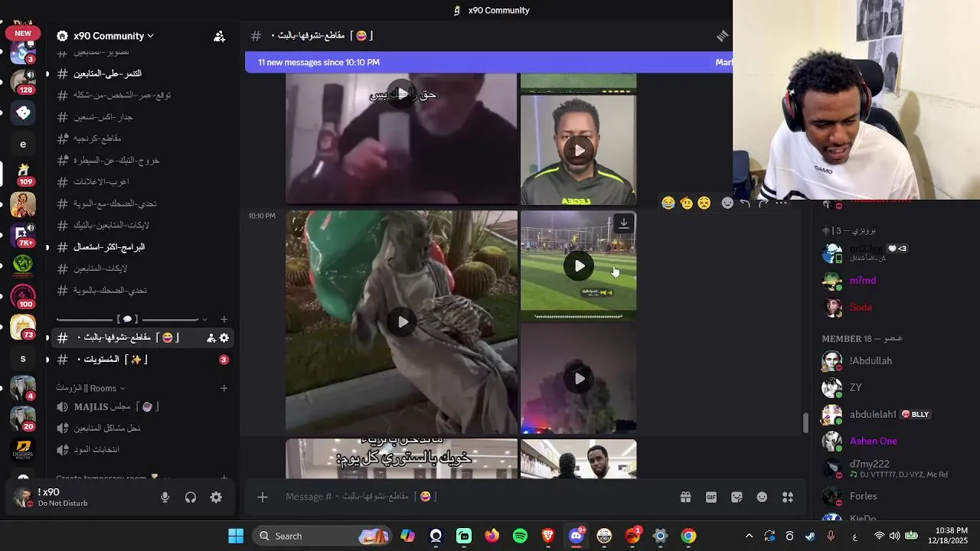Click the reply arrow on message
Viewport: 980px width, 551px height.
pos(745,203)
